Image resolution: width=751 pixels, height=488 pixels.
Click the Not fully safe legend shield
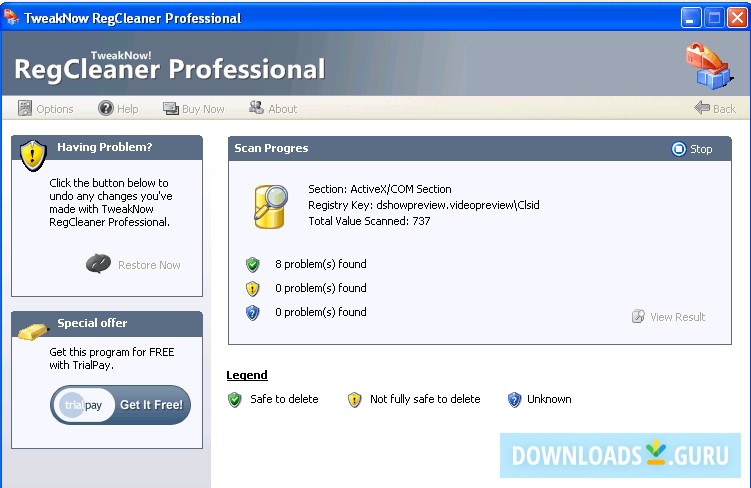point(354,399)
